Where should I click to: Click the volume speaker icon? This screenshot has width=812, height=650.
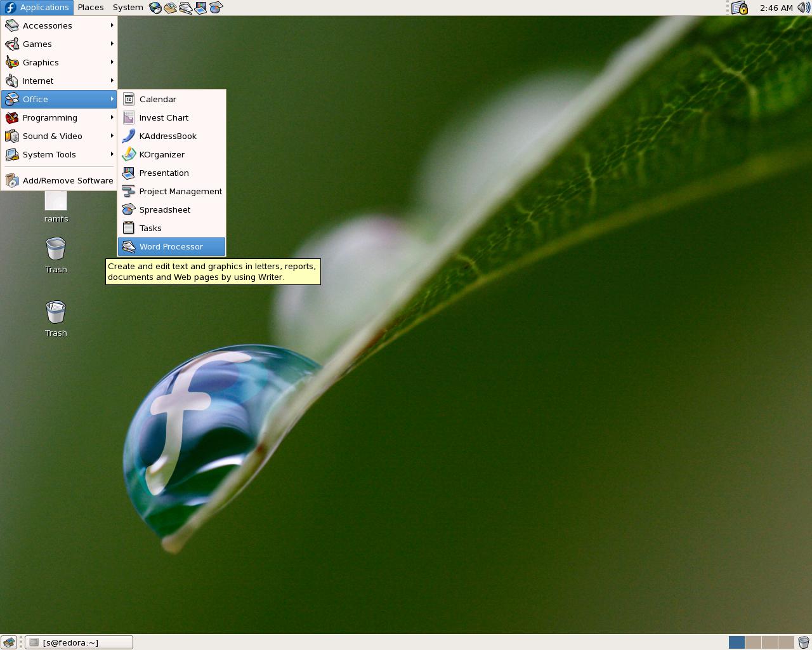(803, 8)
